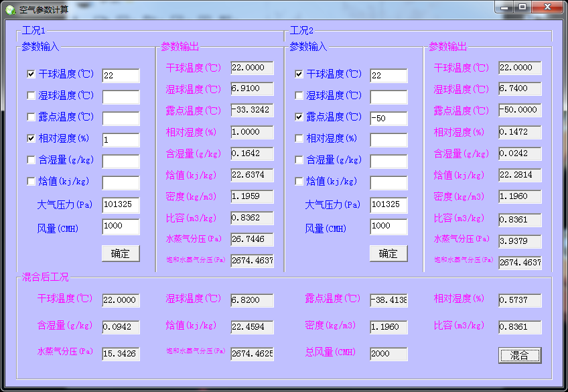Select mixed 水蒸气分压 value 15.3426
This screenshot has height=392, width=568.
point(121,354)
